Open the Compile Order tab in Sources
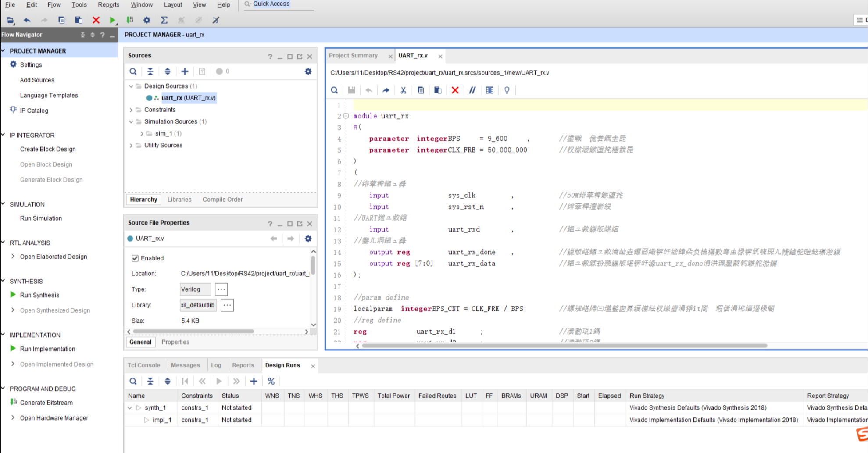This screenshot has height=453, width=868. pyautogui.click(x=222, y=200)
